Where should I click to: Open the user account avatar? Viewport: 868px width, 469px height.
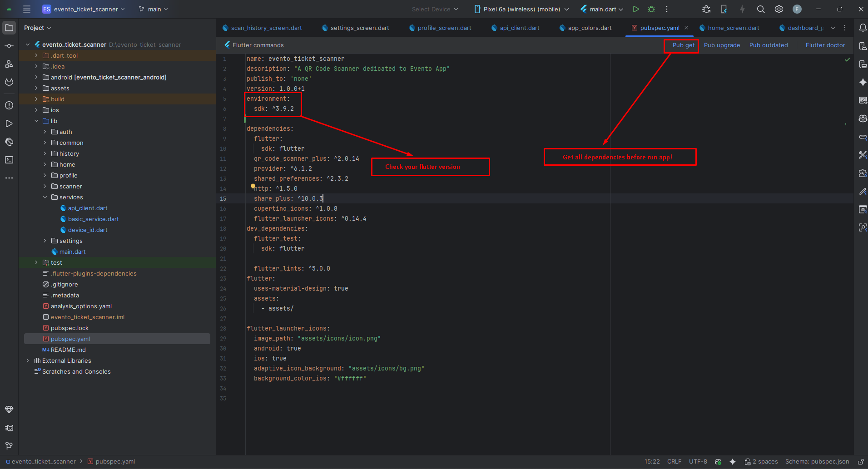(797, 9)
